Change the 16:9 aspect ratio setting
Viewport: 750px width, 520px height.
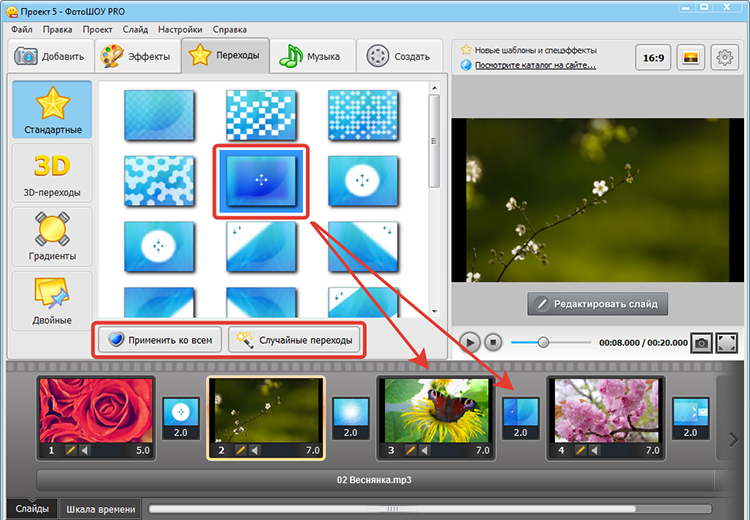653,58
